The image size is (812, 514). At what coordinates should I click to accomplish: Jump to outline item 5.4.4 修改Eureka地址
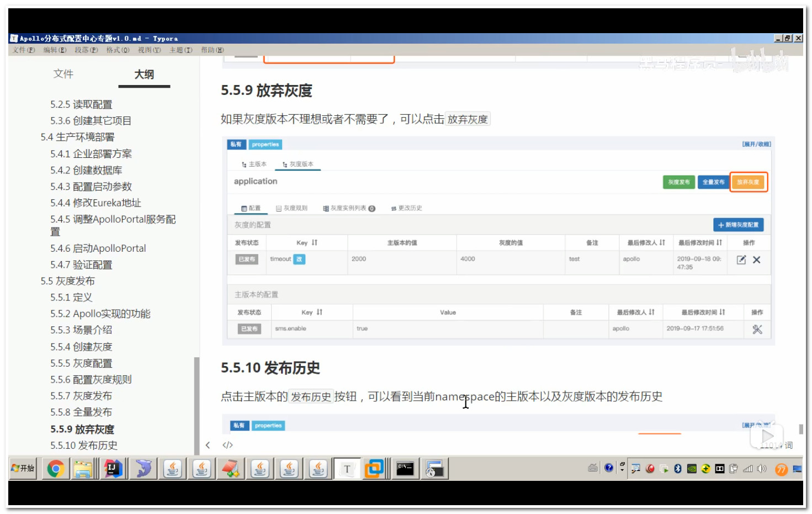click(x=95, y=203)
